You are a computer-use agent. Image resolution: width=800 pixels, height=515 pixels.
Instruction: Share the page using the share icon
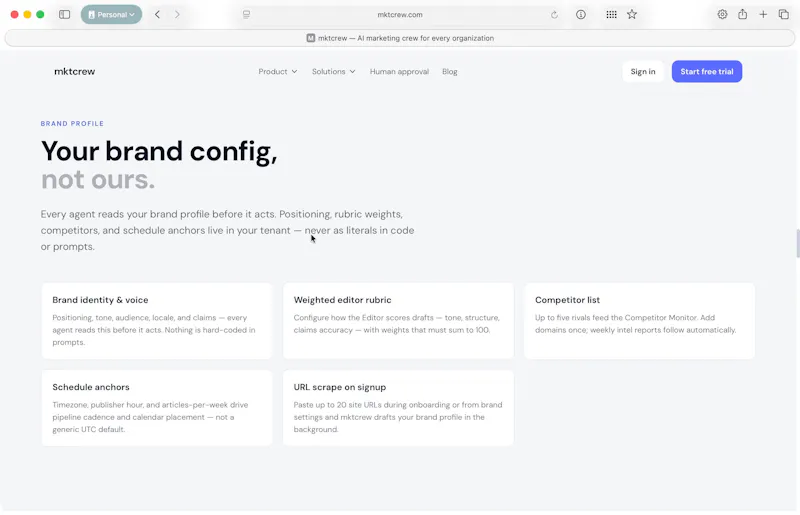[742, 14]
